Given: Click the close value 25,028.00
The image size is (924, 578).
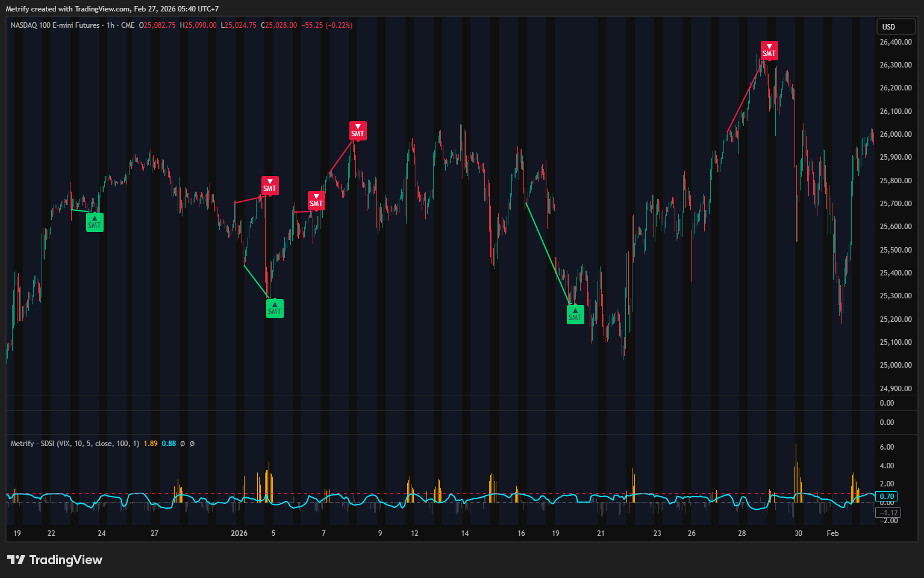Looking at the screenshot, I should 281,25.
